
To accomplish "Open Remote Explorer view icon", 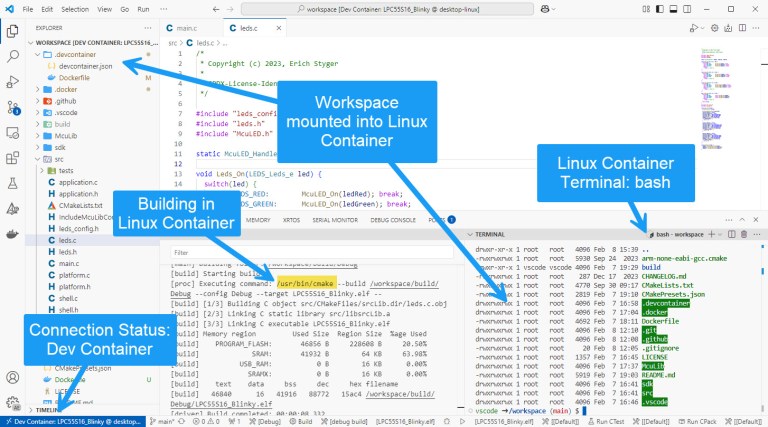I will pyautogui.click(x=13, y=133).
